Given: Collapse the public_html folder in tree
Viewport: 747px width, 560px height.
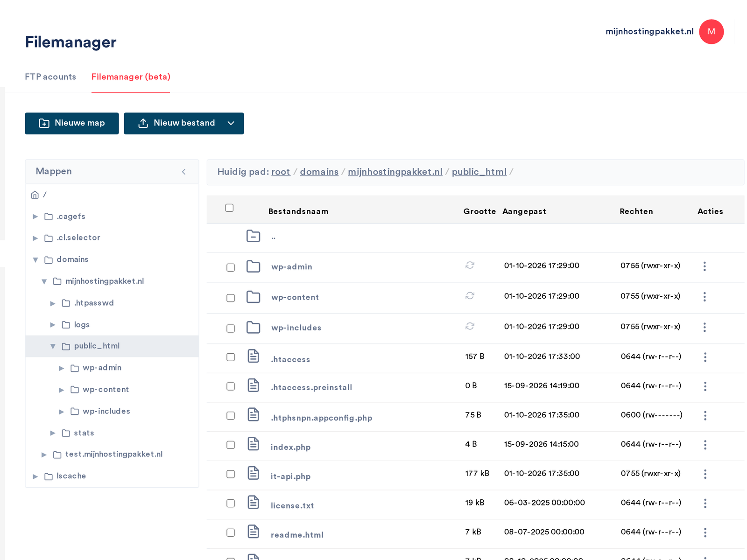Looking at the screenshot, I should [53, 346].
